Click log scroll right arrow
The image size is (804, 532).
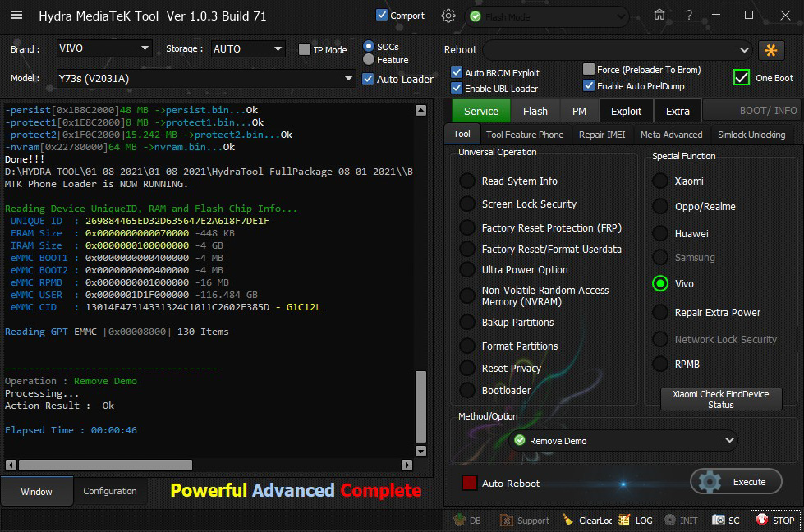pyautogui.click(x=407, y=465)
